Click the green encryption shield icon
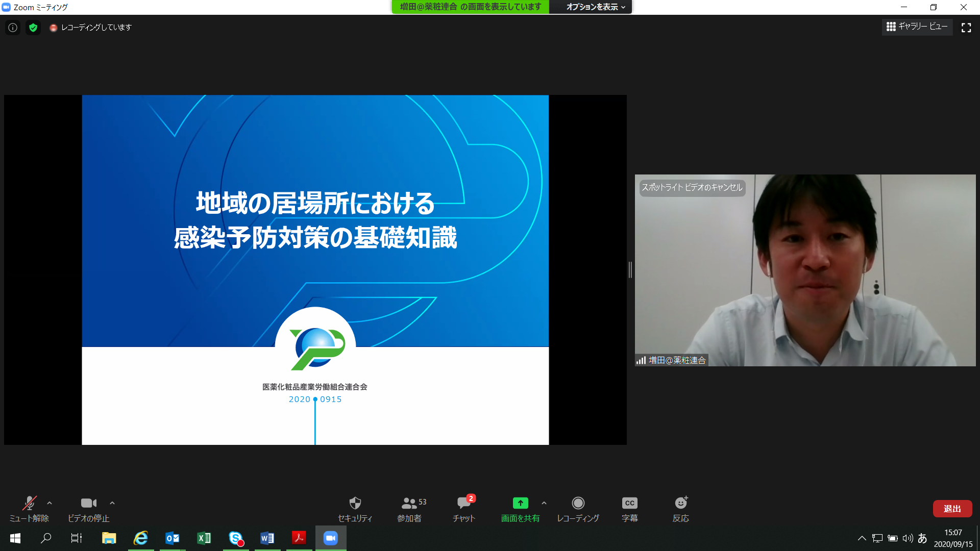980x551 pixels. point(33,28)
